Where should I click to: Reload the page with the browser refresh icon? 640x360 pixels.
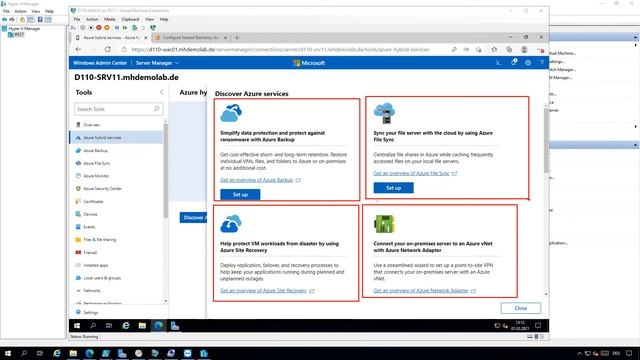(x=108, y=49)
